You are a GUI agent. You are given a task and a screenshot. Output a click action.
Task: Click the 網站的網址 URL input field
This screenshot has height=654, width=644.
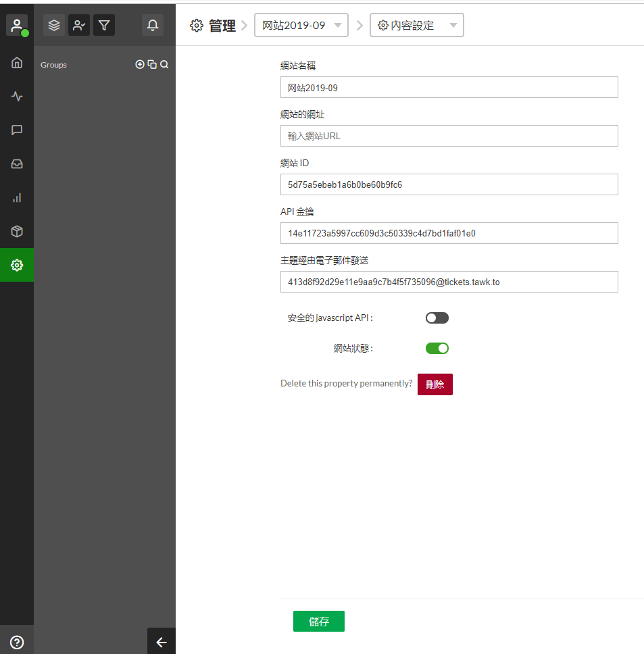click(x=449, y=136)
